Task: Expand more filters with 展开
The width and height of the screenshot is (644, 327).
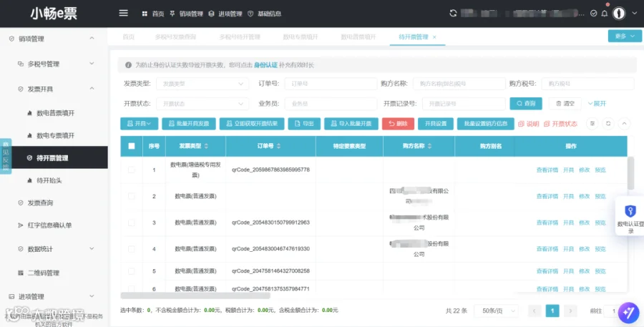Action: click(597, 104)
